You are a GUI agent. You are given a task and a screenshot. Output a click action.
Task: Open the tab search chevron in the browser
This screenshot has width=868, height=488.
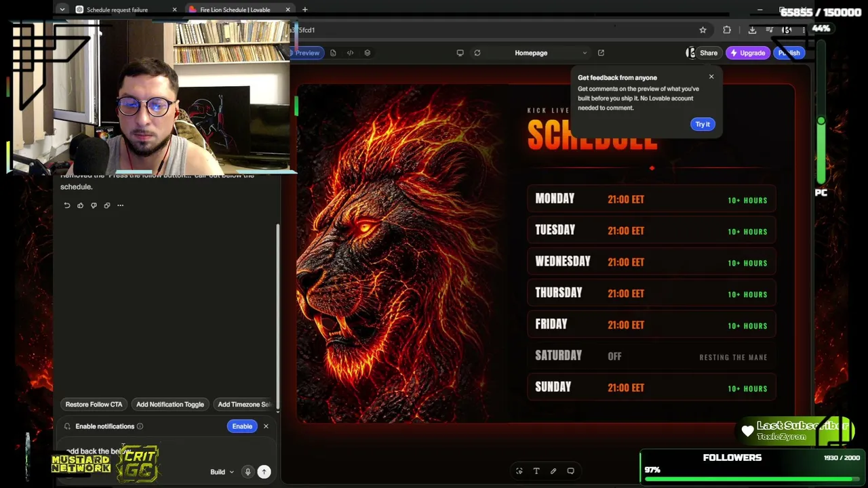pyautogui.click(x=62, y=9)
